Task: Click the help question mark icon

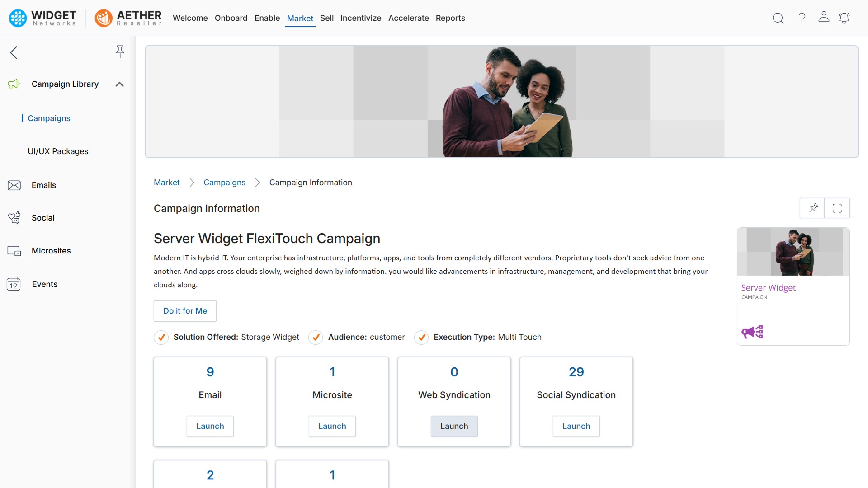Action: (802, 18)
